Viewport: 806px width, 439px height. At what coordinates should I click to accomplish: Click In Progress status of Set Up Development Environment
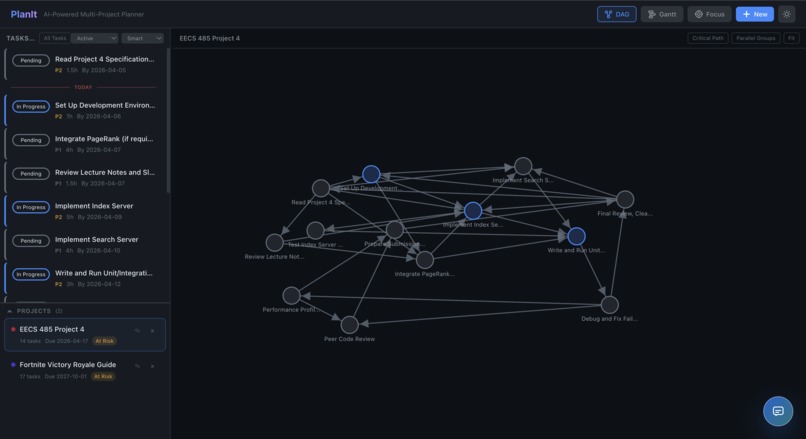pyautogui.click(x=31, y=106)
